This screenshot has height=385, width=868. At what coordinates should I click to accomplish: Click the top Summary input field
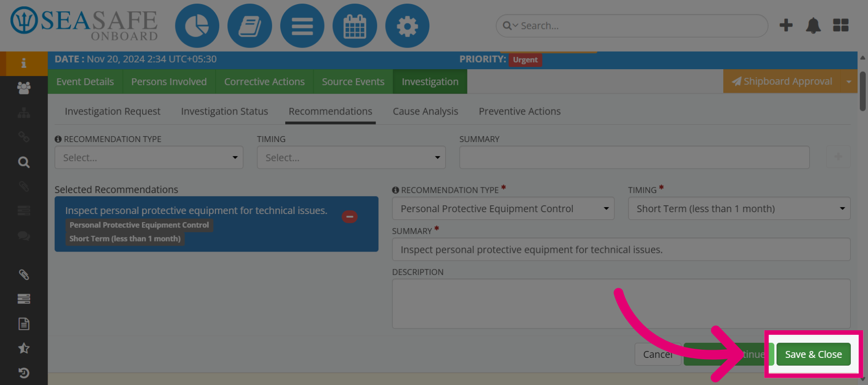[x=634, y=157]
